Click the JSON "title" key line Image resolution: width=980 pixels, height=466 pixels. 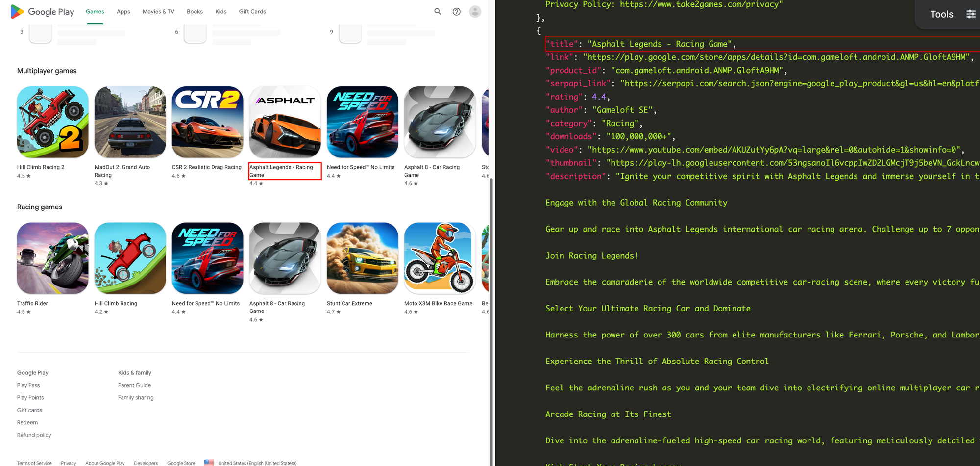click(x=641, y=44)
